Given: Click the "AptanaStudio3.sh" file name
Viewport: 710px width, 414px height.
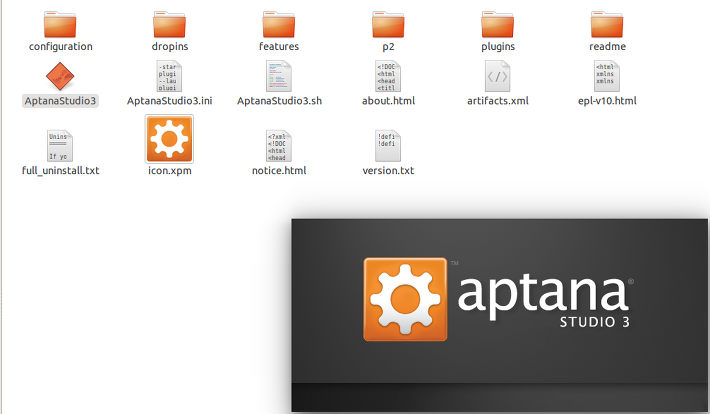Looking at the screenshot, I should [279, 101].
